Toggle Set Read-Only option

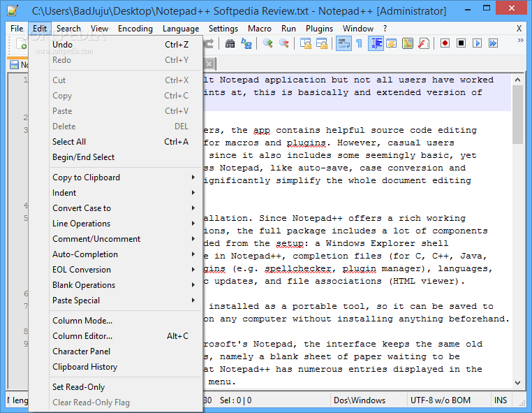(x=125, y=387)
